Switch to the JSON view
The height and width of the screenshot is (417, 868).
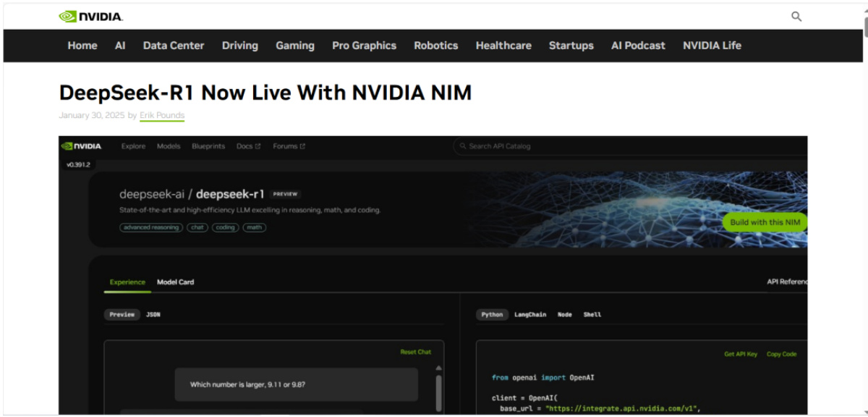pos(153,315)
